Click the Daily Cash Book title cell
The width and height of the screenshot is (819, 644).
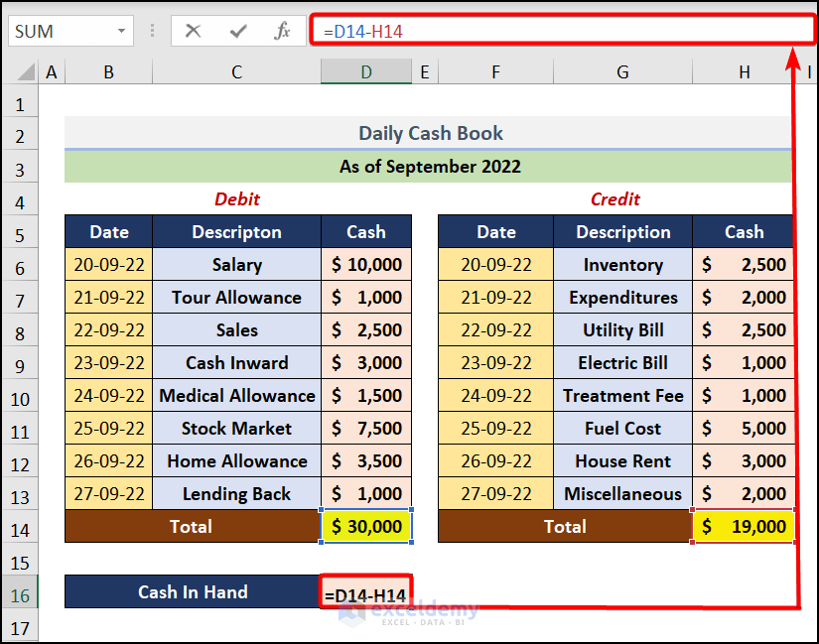pyautogui.click(x=430, y=133)
